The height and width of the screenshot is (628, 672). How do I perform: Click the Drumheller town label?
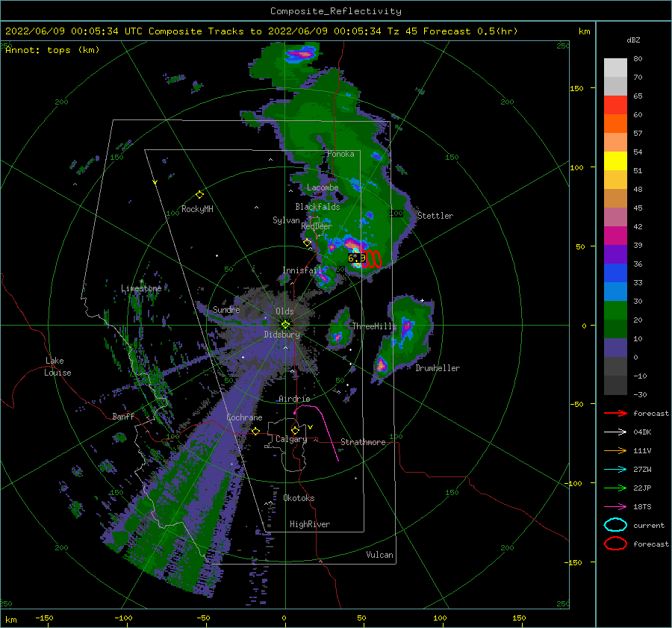click(438, 368)
